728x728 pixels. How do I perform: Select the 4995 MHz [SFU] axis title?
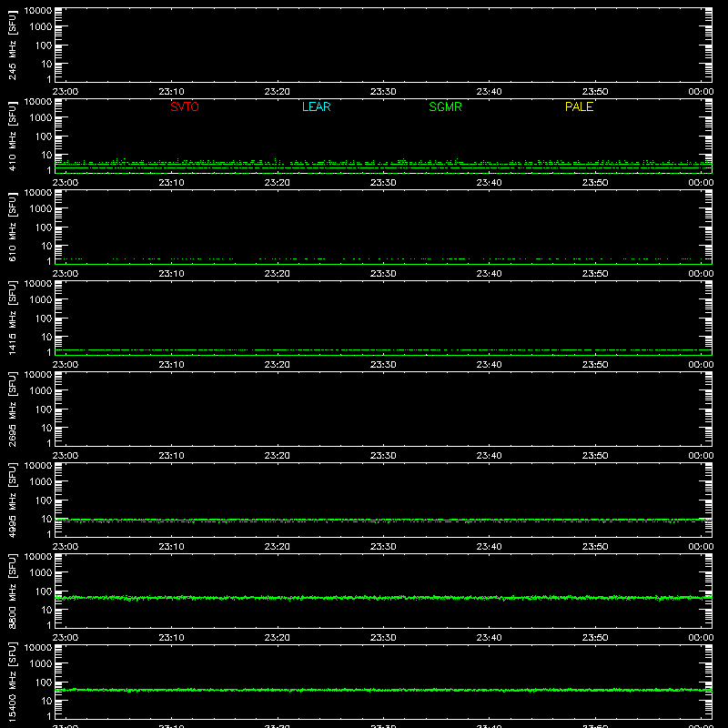pos(13,500)
